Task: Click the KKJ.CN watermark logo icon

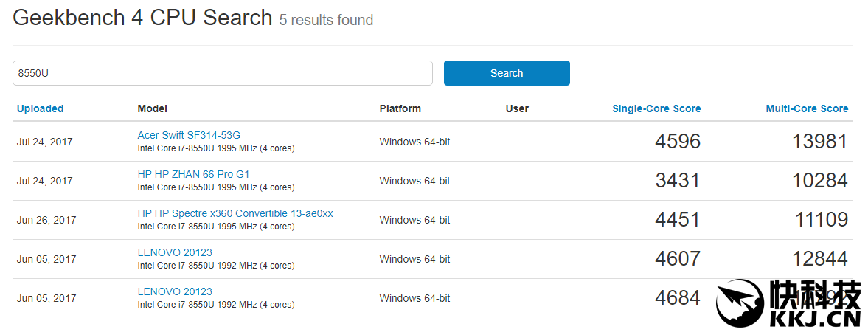Action: coord(739,304)
